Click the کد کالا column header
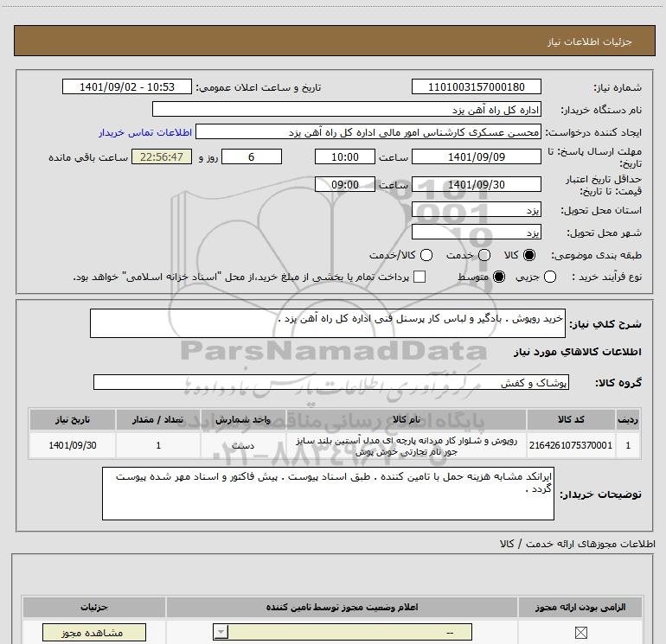The height and width of the screenshot is (644, 666). [x=571, y=419]
